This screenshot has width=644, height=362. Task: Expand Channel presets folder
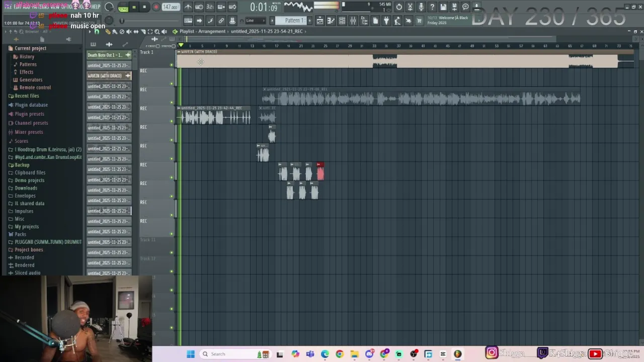31,123
